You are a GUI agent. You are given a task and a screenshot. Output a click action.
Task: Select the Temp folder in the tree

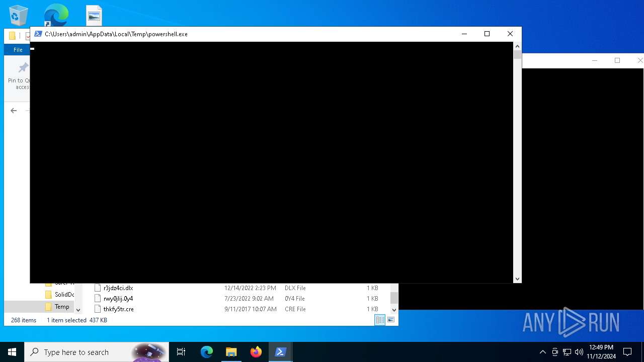tap(62, 307)
